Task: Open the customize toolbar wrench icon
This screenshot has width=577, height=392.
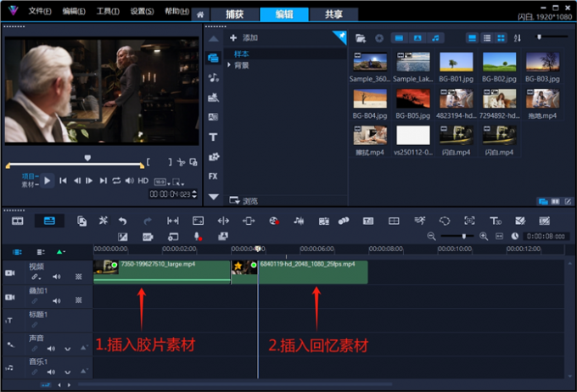Action: tap(104, 221)
